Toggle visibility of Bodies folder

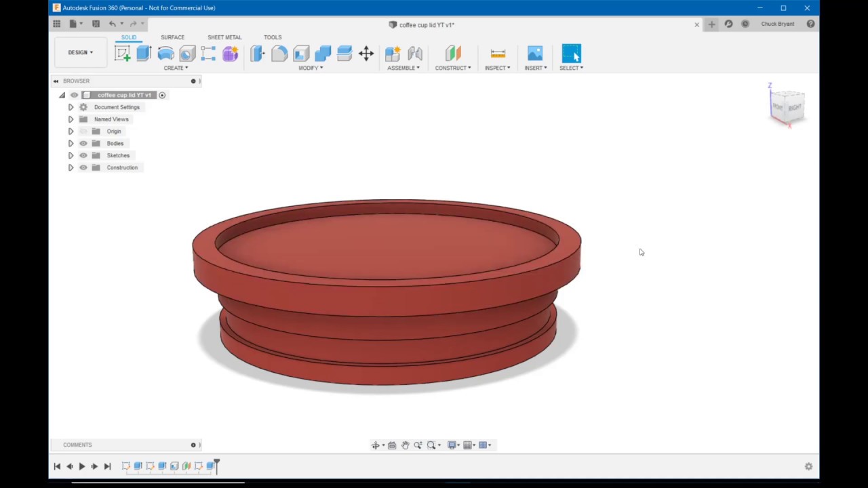(83, 144)
